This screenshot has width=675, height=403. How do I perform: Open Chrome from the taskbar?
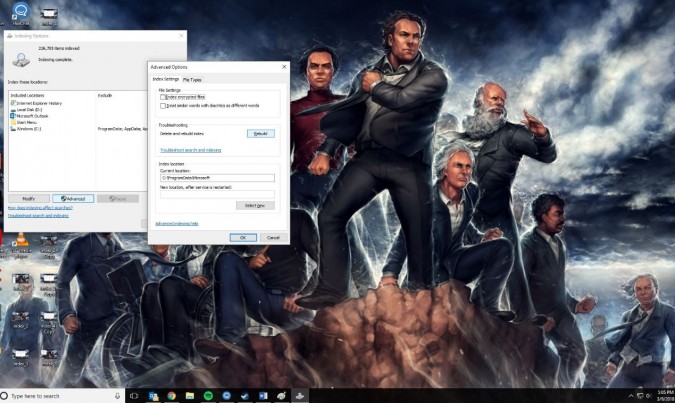tap(171, 396)
